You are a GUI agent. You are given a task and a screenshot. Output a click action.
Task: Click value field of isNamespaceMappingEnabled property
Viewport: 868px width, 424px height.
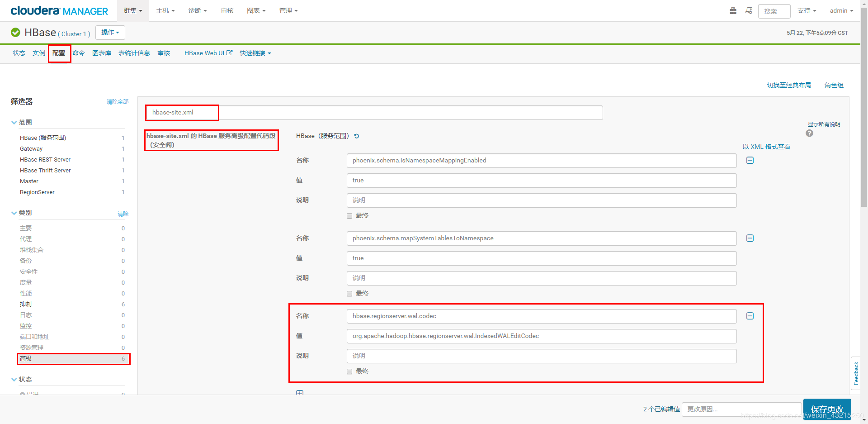coord(542,180)
